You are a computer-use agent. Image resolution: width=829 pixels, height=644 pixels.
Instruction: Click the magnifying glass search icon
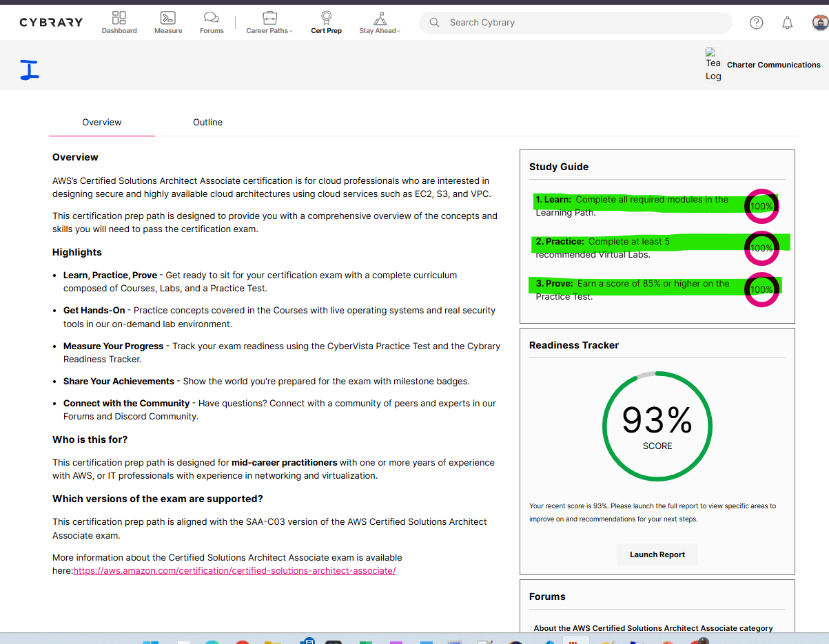(434, 23)
